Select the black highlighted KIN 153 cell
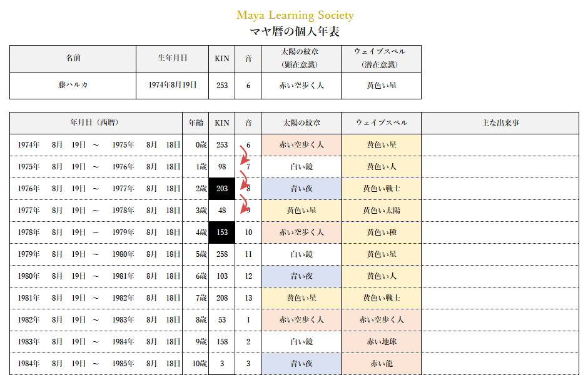Image resolution: width=588 pixels, height=375 pixels. pos(221,232)
